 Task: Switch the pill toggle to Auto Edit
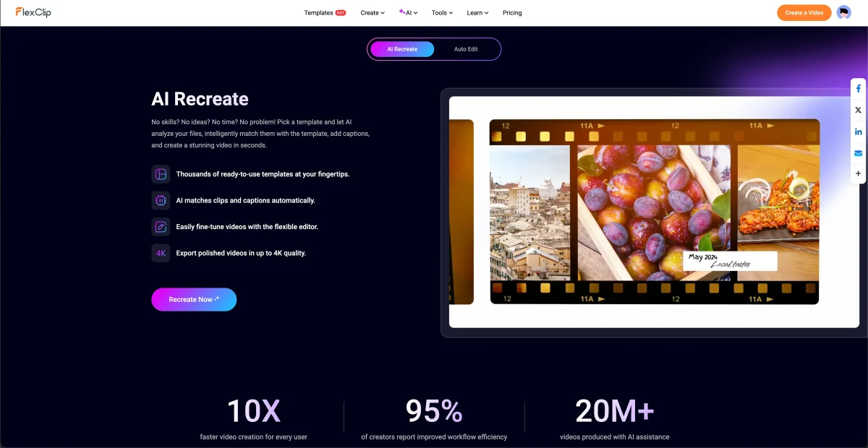pyautogui.click(x=466, y=49)
